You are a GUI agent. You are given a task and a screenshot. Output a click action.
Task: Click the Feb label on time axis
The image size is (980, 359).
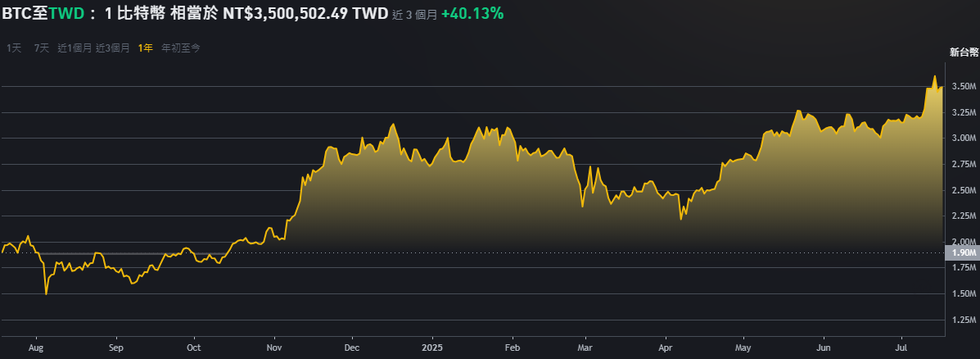(x=512, y=348)
